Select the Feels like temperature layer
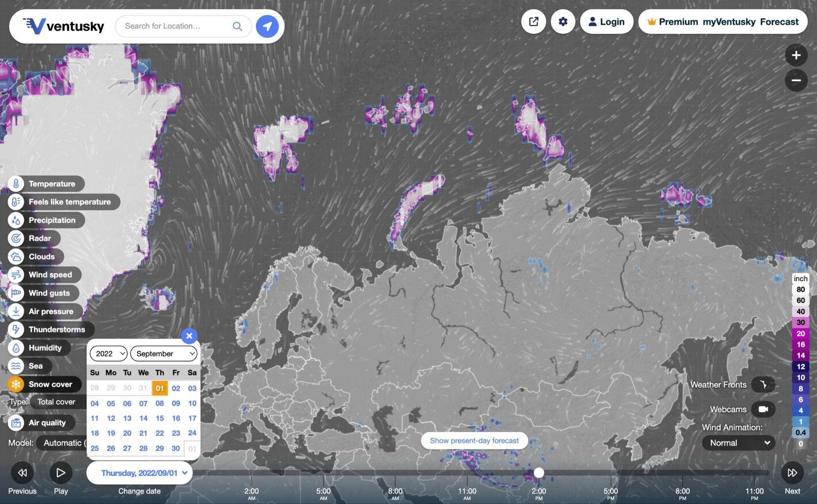The image size is (817, 504). [x=64, y=202]
